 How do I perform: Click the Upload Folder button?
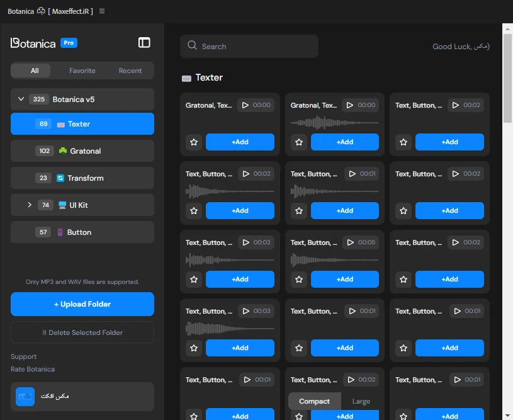(x=82, y=304)
